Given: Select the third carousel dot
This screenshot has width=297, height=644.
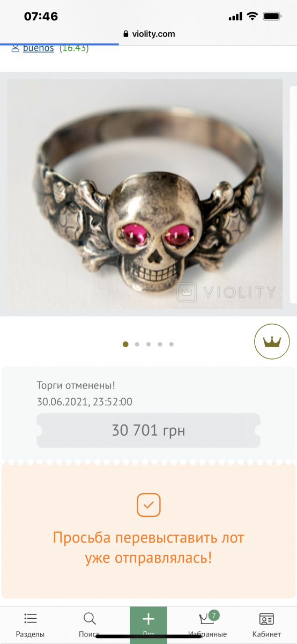Looking at the screenshot, I should [148, 345].
